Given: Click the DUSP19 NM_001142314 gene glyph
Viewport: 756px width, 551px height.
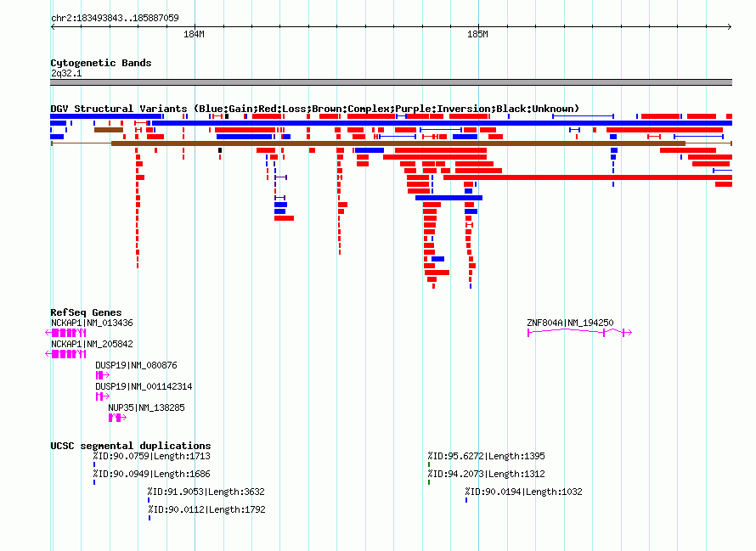Looking at the screenshot, I should (x=102, y=396).
